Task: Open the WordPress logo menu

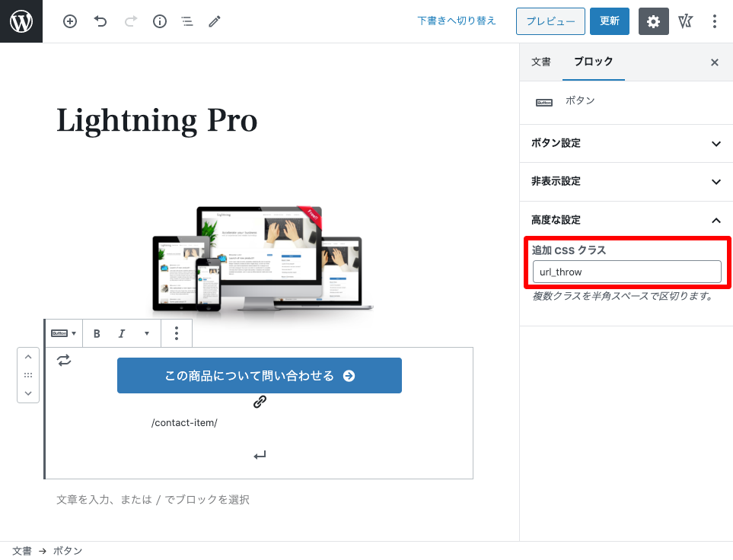Action: point(21,21)
